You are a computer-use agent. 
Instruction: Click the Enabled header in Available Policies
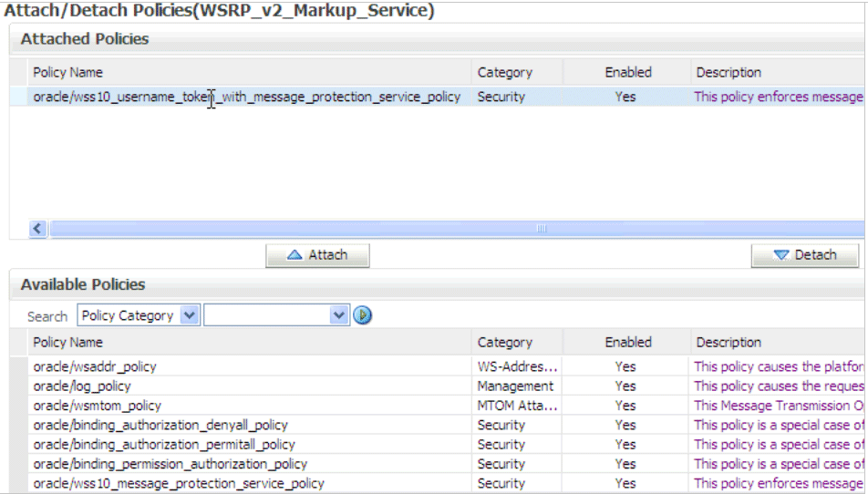[x=627, y=342]
